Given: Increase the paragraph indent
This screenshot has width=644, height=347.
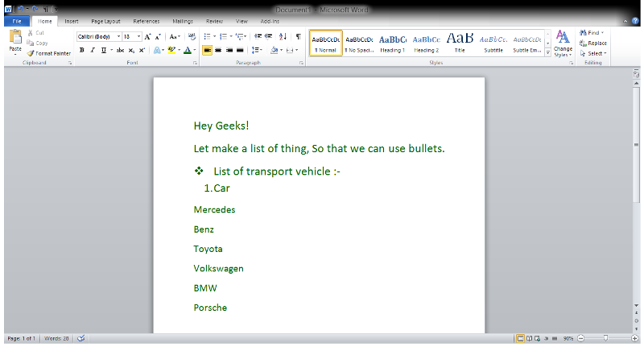Looking at the screenshot, I should pos(269,36).
